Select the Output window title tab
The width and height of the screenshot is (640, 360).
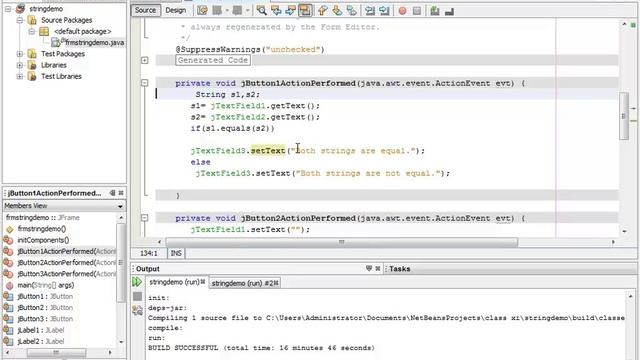[x=148, y=269]
